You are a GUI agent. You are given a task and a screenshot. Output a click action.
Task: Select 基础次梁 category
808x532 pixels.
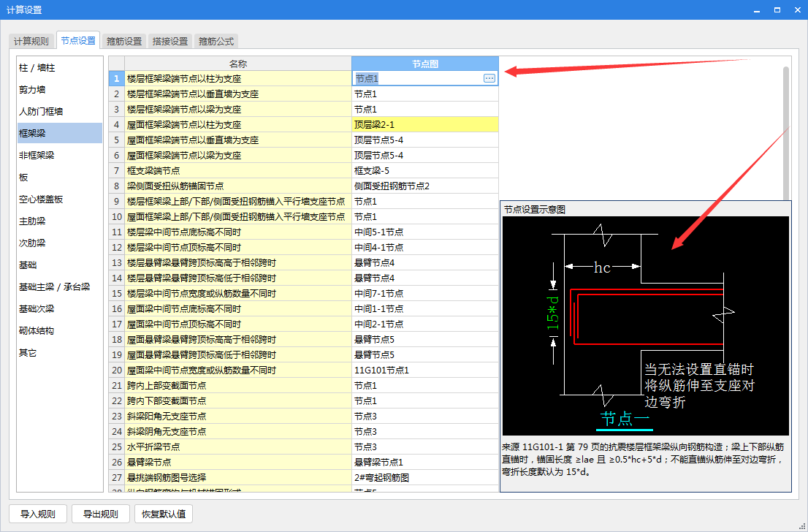60,309
